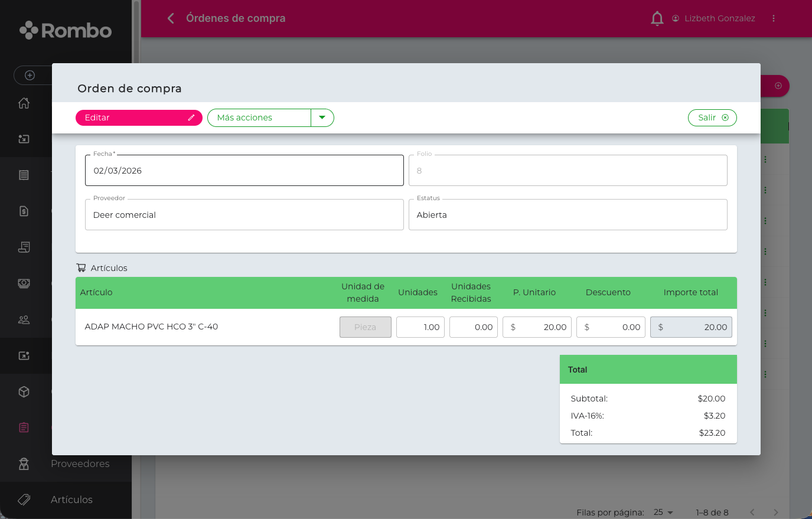Viewport: 812px width, 519px height.
Task: Click the circled plus icon in sidebar
Action: click(x=30, y=75)
